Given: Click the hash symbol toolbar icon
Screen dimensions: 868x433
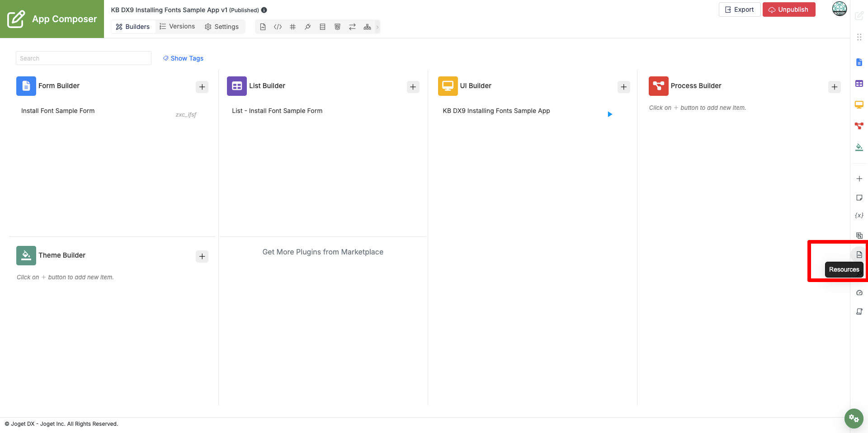Looking at the screenshot, I should pos(292,27).
